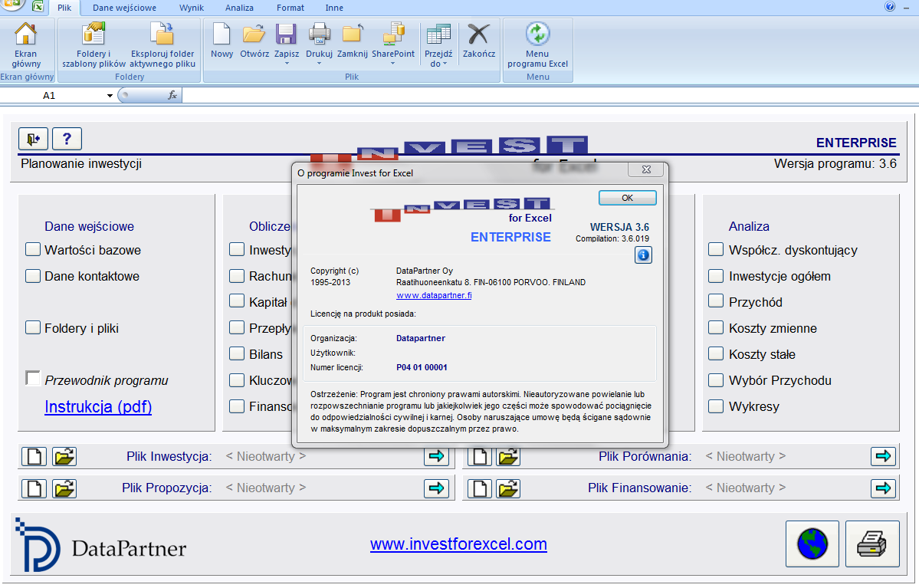Switch to the Plik ribbon tab

point(64,8)
